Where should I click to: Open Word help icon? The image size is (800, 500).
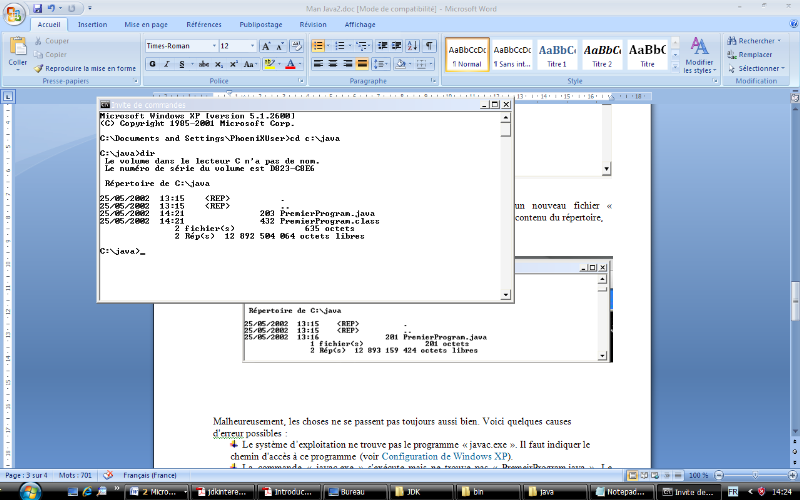tap(791, 24)
